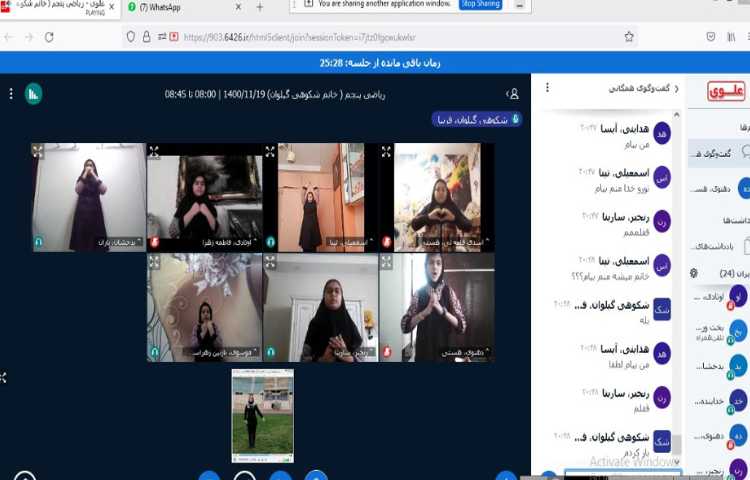Image resolution: width=750 pixels, height=480 pixels.
Task: Toggle the user list panel icon
Action: (513, 94)
